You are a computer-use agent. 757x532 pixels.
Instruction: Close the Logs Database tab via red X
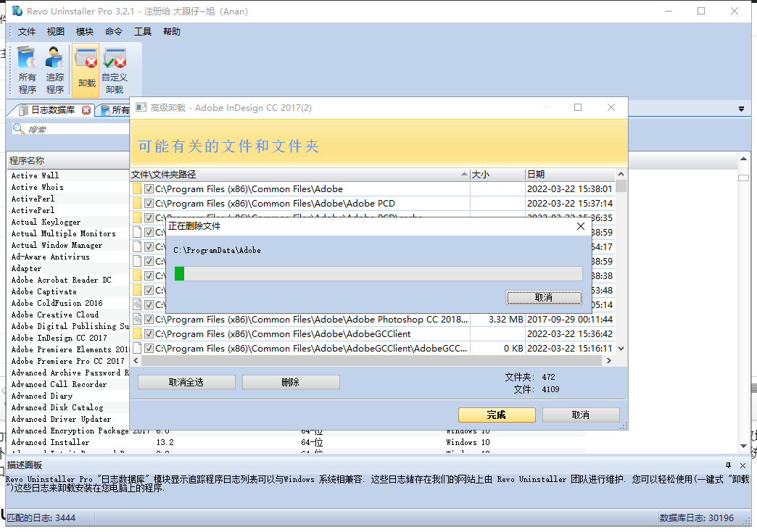[86, 110]
